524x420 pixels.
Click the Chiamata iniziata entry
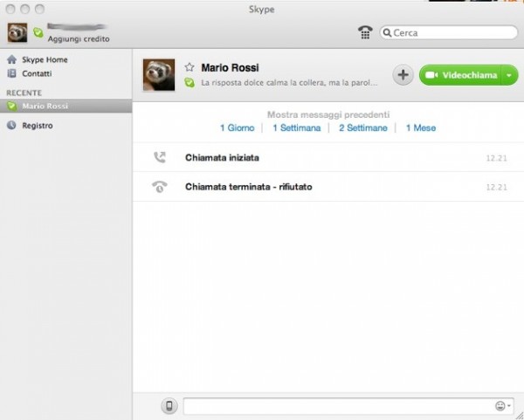[328, 158]
